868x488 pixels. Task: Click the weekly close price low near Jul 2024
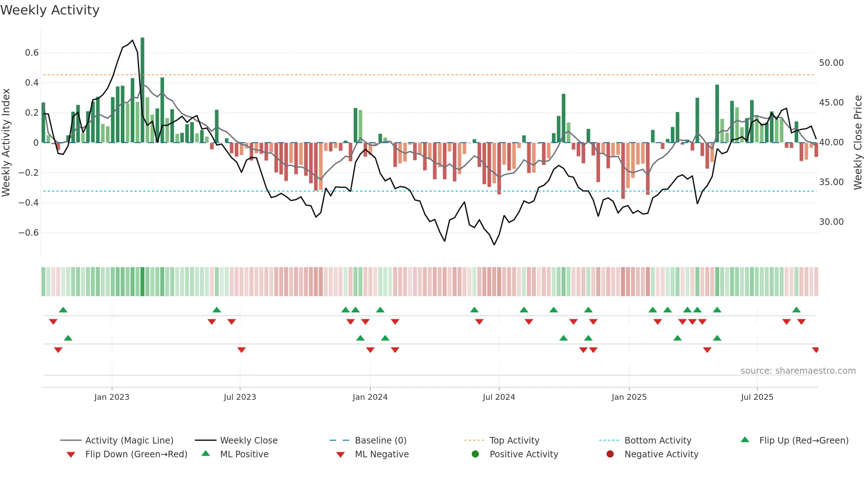[494, 245]
